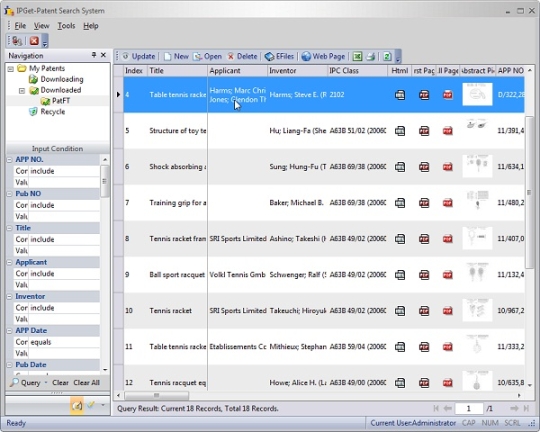Open Html icon for row 8
Screen dimensions: 540x432
tap(400, 239)
